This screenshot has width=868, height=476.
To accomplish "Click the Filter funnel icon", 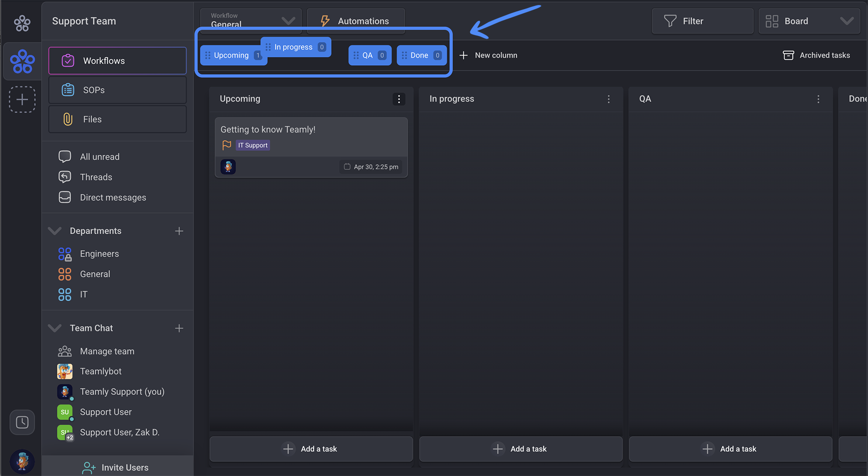I will [670, 21].
